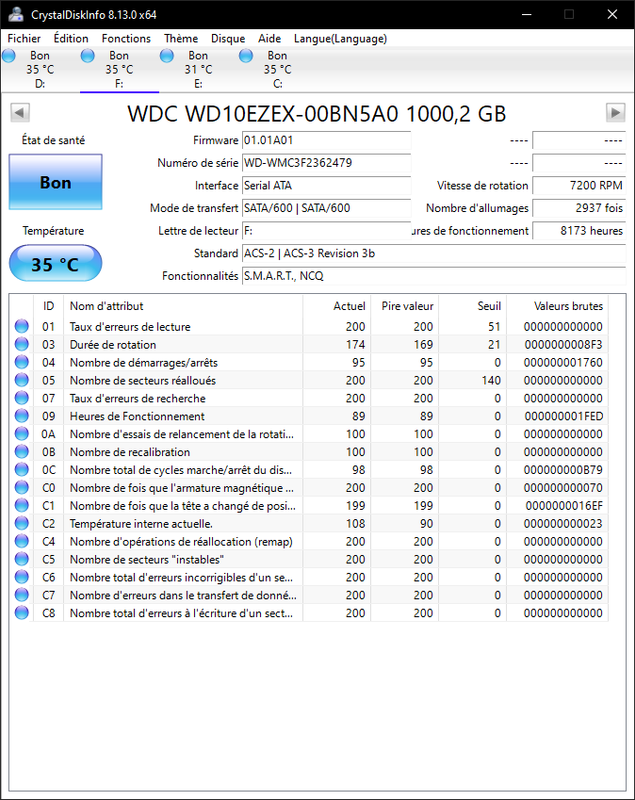Click the serial number field WD-WMC3F2362479
The height and width of the screenshot is (800, 635).
tap(326, 163)
